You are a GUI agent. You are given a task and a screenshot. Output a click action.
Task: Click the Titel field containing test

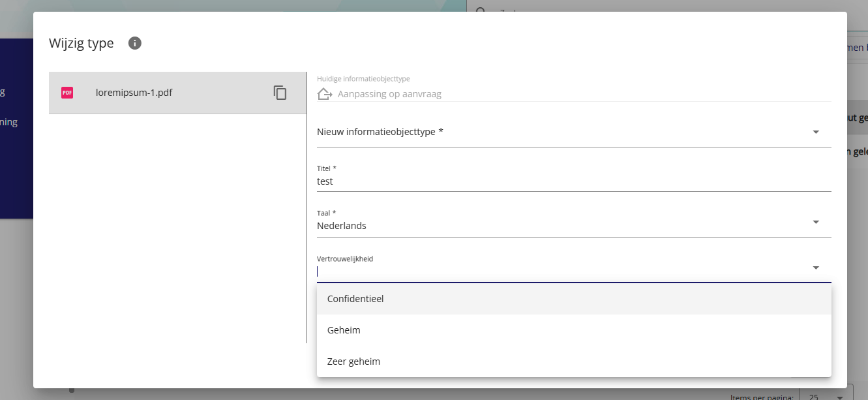coord(561,181)
